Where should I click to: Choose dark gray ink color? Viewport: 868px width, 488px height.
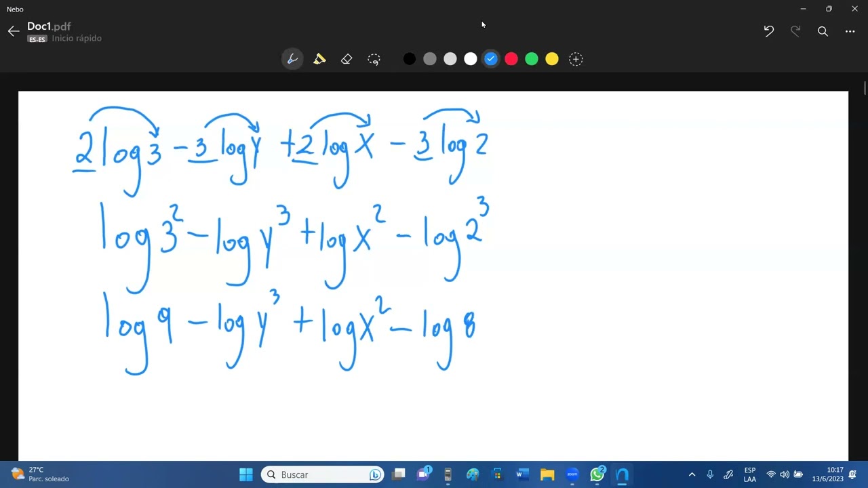tap(430, 59)
